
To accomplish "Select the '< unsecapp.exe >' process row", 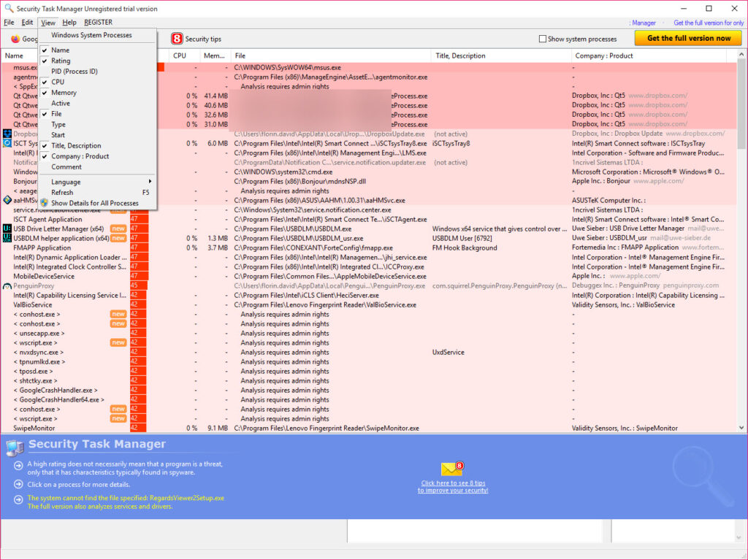I will coord(368,333).
